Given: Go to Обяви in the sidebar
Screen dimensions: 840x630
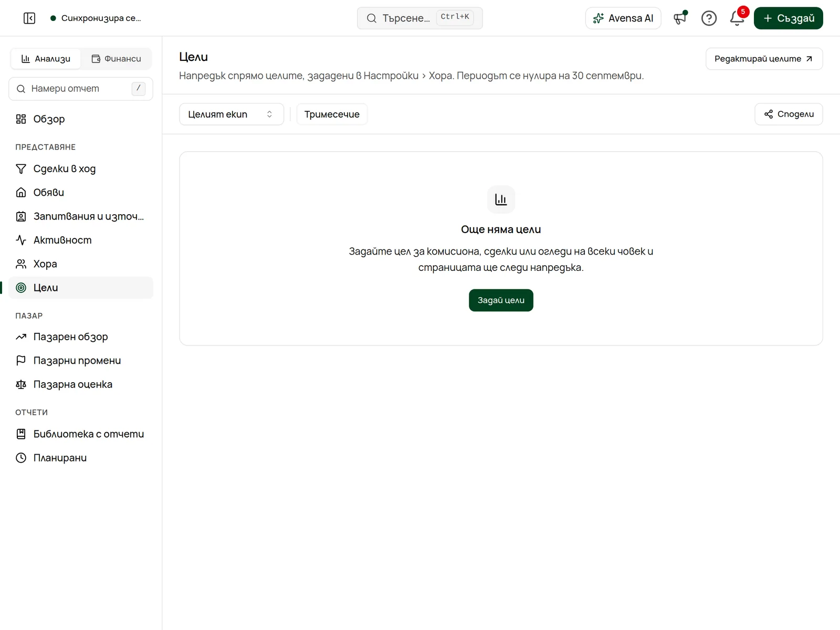Looking at the screenshot, I should [81, 193].
